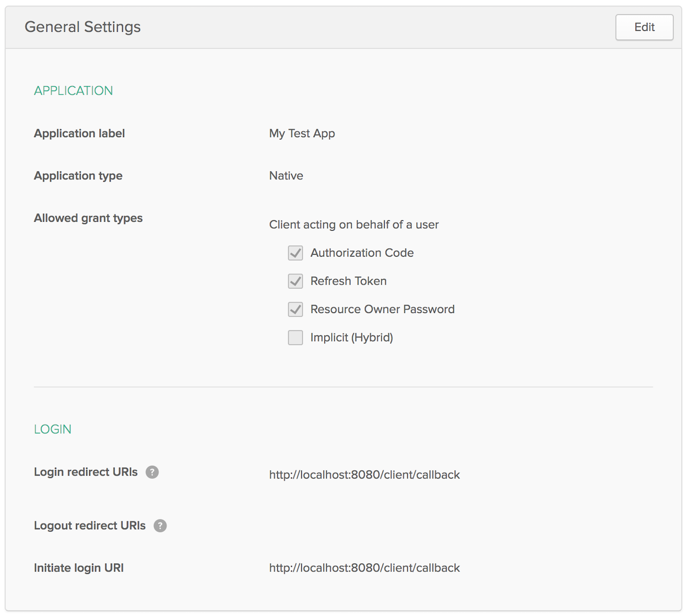Click 'Client acting on behalf of a user' text
This screenshot has width=686, height=616.
(x=354, y=225)
